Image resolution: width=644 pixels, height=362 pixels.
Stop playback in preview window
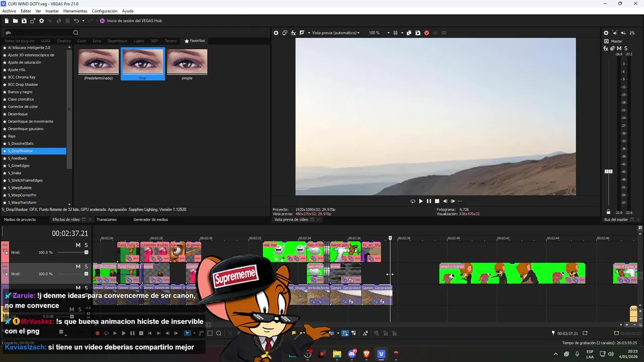[437, 201]
